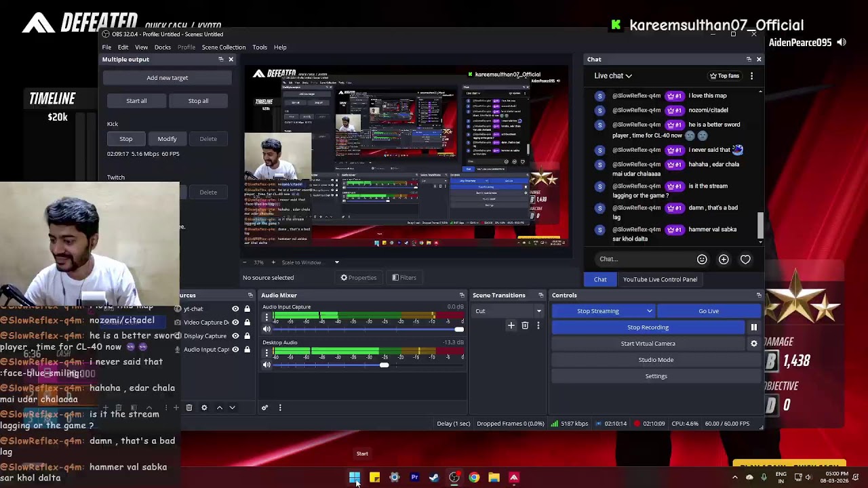Toggle lock on yt-chat source
Image resolution: width=868 pixels, height=488 pixels.
[247, 309]
